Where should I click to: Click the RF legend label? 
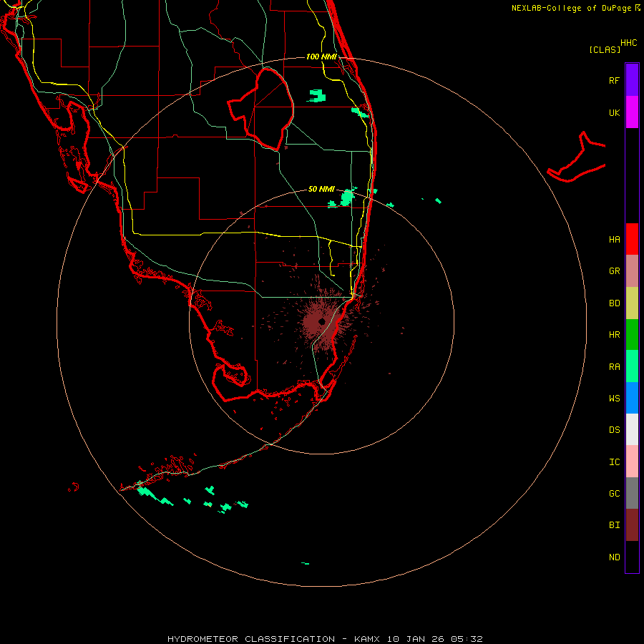click(x=614, y=80)
